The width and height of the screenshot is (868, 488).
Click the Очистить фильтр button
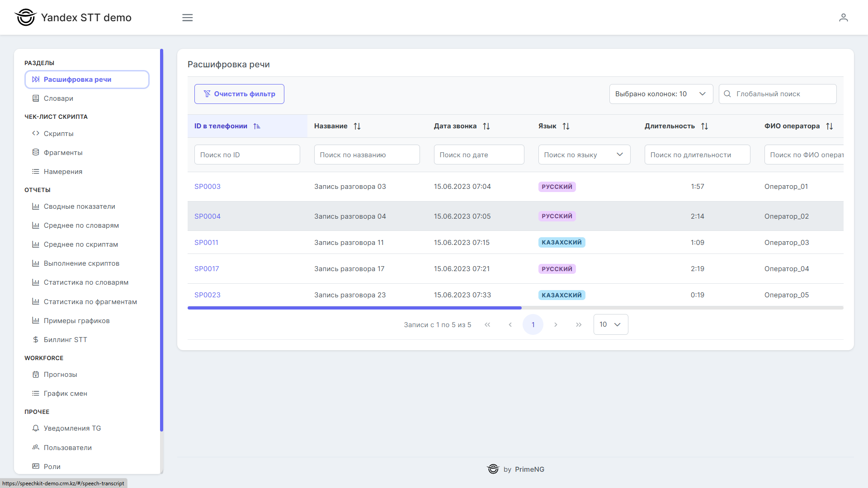tap(239, 94)
